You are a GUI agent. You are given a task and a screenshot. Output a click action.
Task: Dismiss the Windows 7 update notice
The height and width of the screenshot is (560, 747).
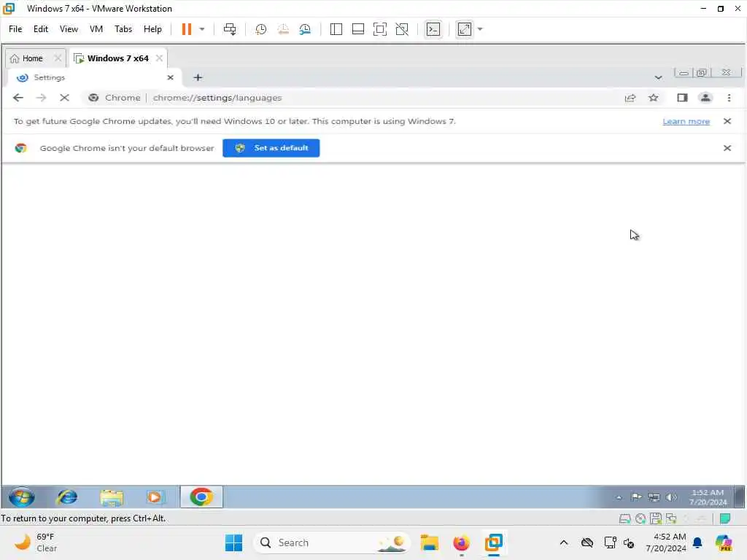(x=727, y=121)
